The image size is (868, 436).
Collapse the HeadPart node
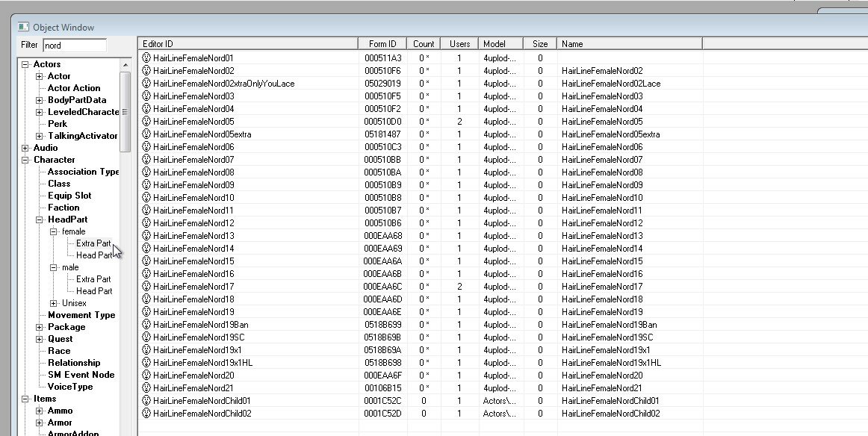click(x=40, y=219)
